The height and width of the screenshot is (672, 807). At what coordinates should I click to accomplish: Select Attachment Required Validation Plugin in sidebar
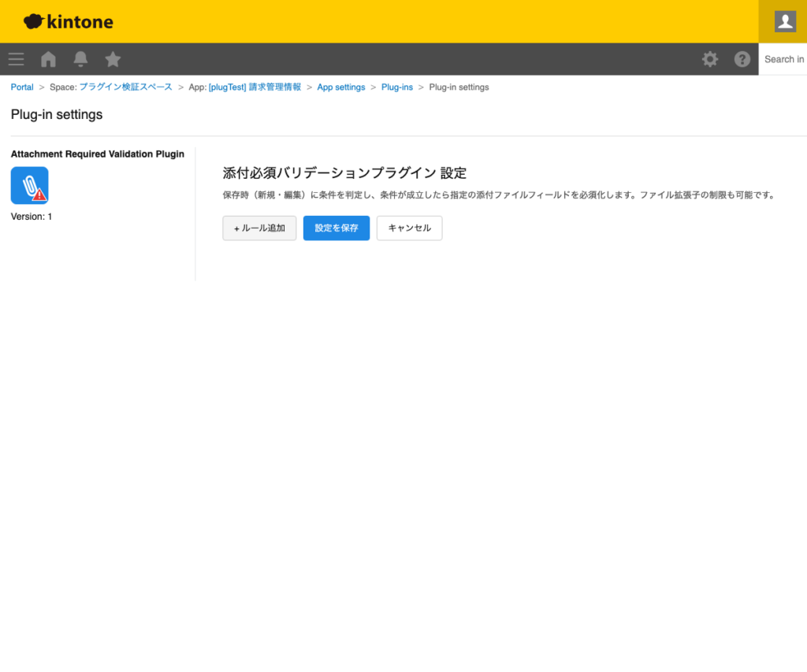click(x=97, y=154)
